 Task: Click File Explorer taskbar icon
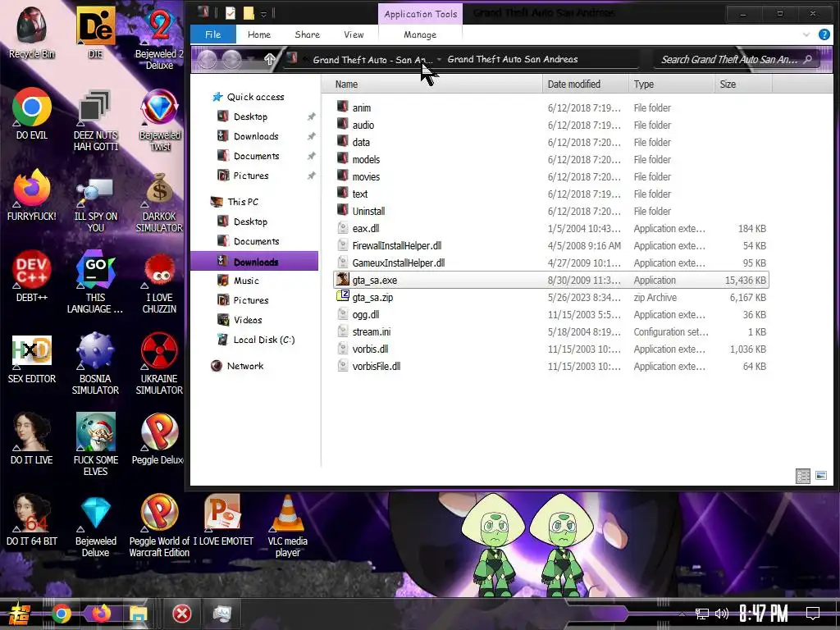pos(138,614)
